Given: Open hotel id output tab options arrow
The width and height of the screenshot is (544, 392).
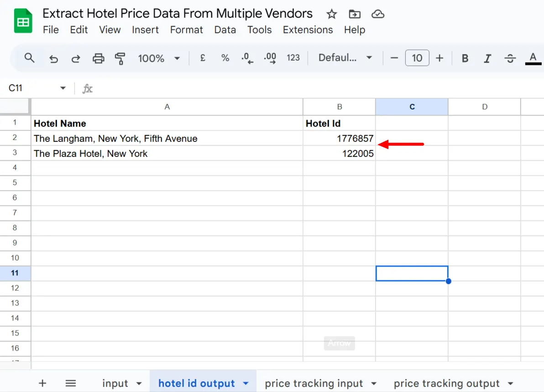Looking at the screenshot, I should click(246, 384).
